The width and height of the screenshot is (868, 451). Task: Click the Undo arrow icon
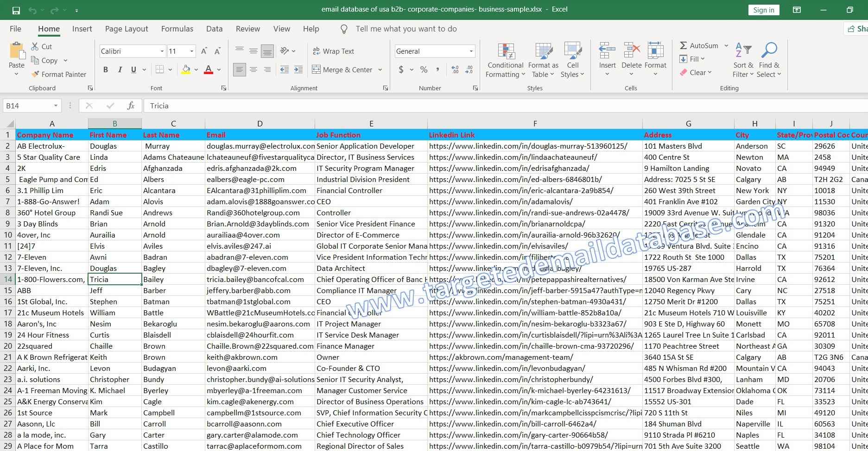[x=32, y=10]
